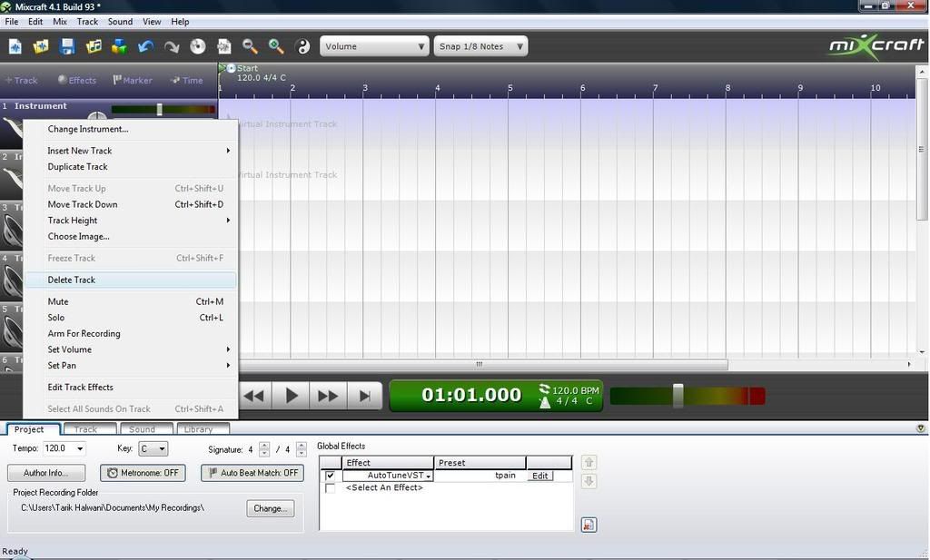Check the Select An Effect row checkbox
Screen dimensions: 930x560
pyautogui.click(x=331, y=488)
